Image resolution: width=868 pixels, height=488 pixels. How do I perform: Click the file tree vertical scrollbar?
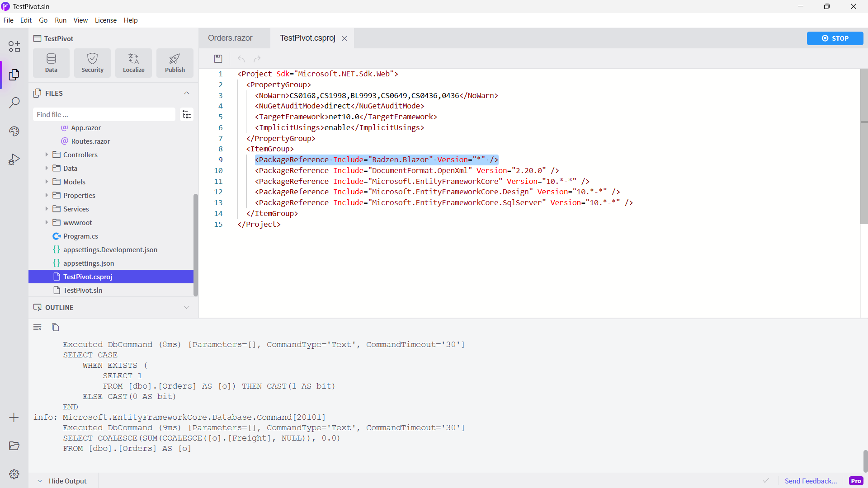196,244
